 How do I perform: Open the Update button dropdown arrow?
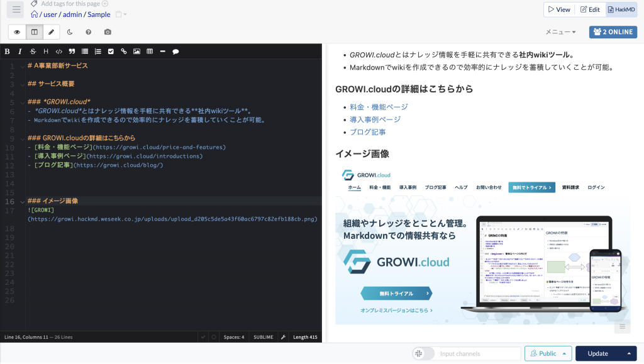point(629,354)
